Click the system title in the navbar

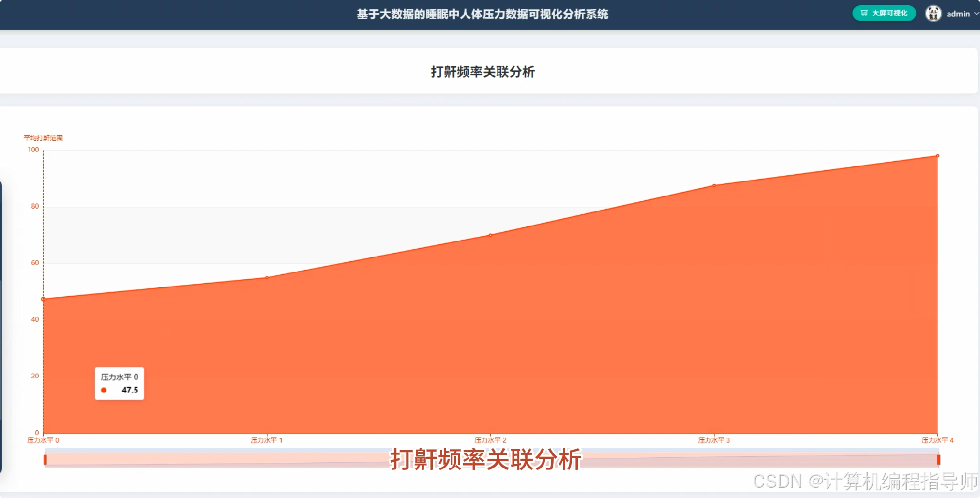(482, 15)
